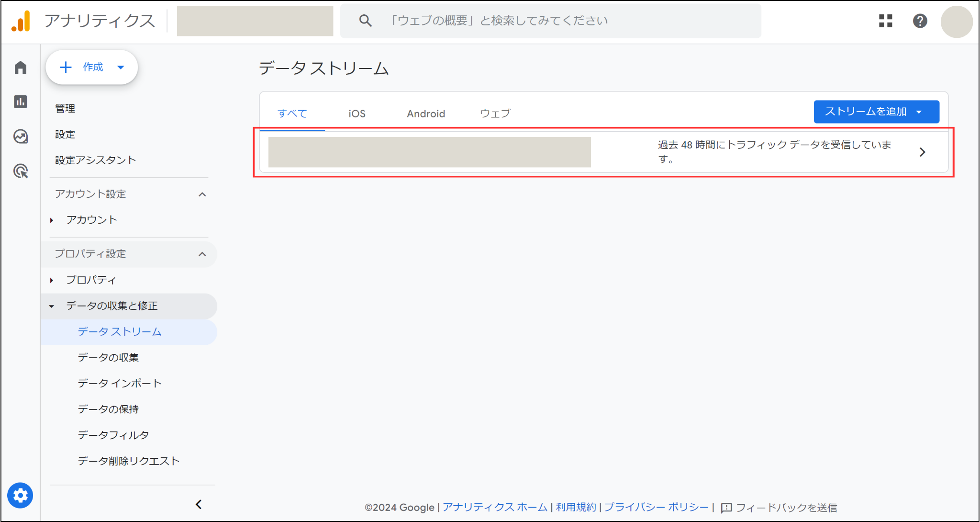Open the 利用規約 link
The image size is (980, 522).
tap(576, 508)
